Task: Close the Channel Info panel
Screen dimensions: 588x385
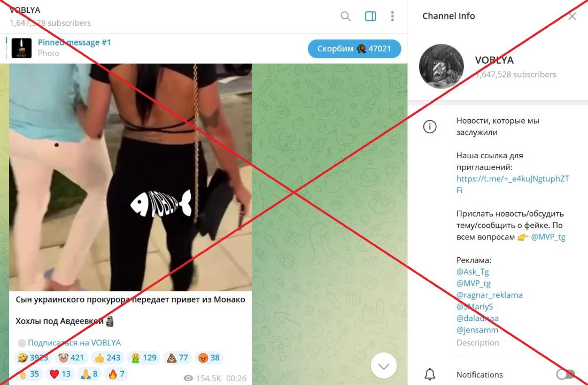Action: point(572,16)
